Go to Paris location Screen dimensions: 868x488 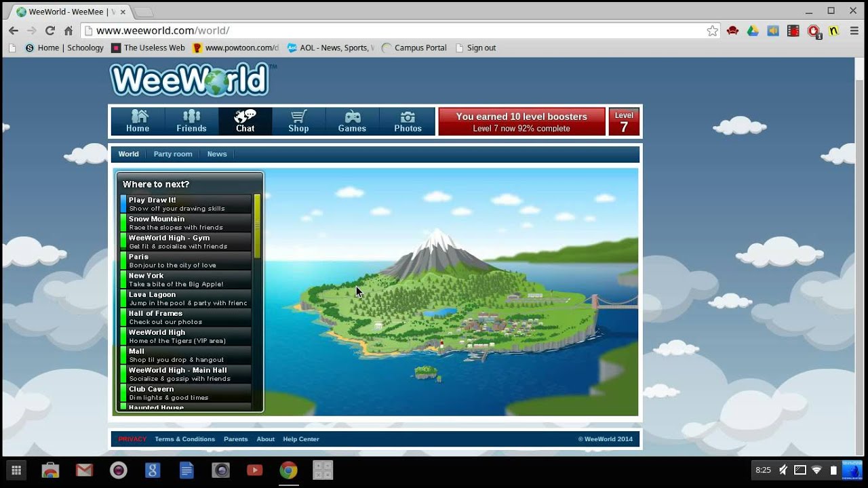[186, 261]
